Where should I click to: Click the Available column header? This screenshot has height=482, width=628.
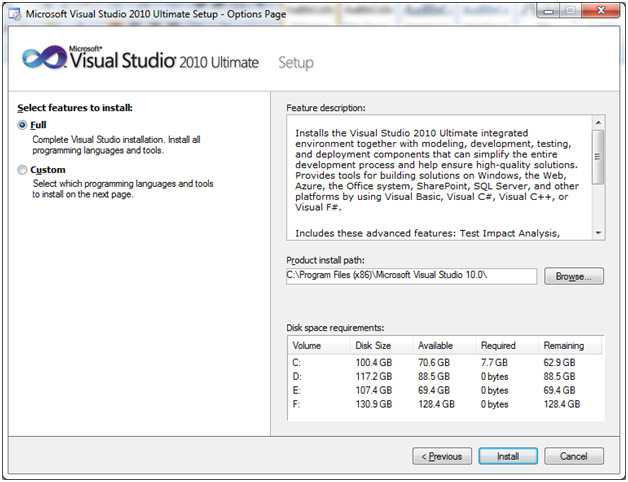444,345
